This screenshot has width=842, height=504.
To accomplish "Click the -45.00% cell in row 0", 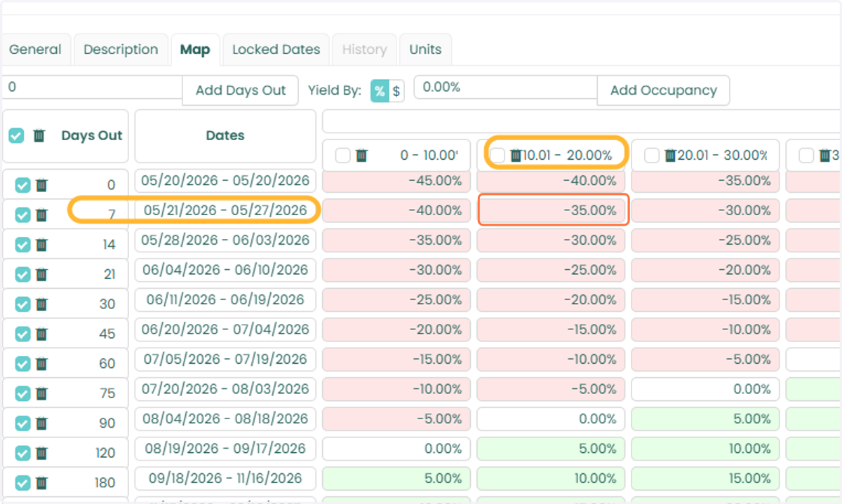I will [396, 181].
